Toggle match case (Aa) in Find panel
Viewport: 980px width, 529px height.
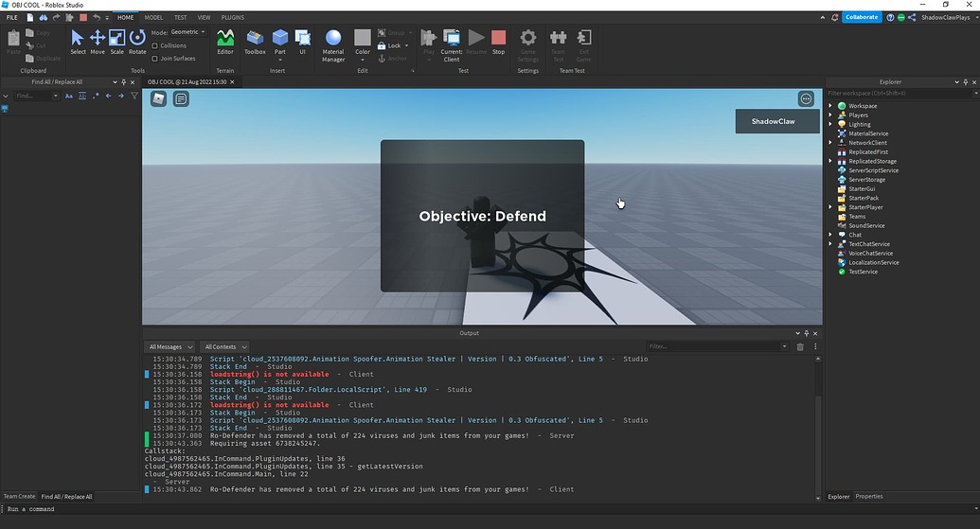[x=69, y=97]
